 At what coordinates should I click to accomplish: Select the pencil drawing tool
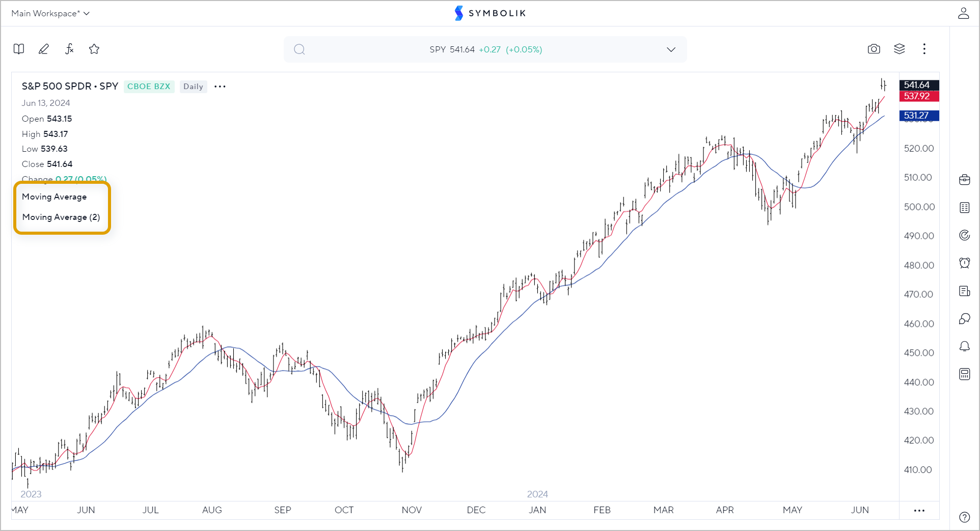point(44,49)
